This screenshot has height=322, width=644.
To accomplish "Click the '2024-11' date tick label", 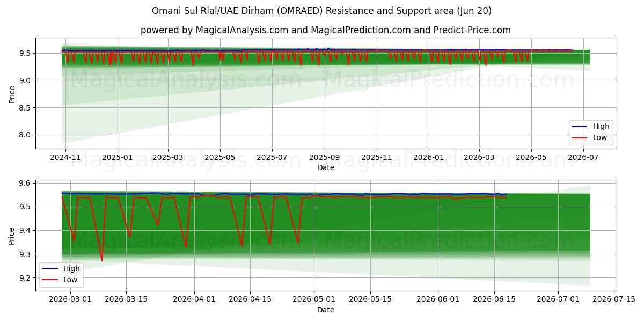I will click(x=65, y=158).
